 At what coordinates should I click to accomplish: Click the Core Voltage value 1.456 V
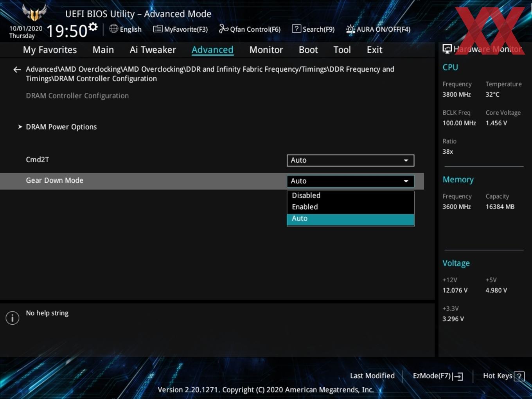coord(496,123)
